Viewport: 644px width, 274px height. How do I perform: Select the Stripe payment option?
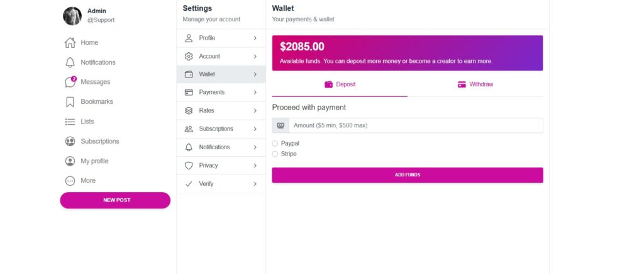275,154
